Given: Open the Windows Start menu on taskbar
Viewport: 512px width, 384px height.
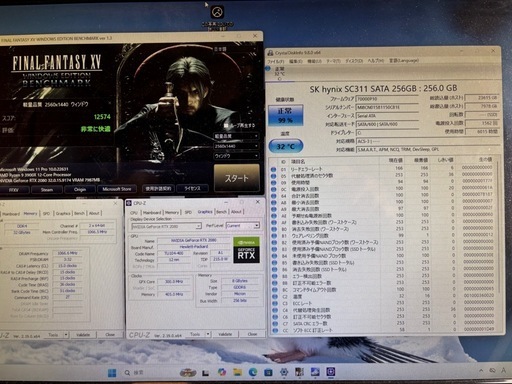Looking at the screenshot, I should coord(112,373).
